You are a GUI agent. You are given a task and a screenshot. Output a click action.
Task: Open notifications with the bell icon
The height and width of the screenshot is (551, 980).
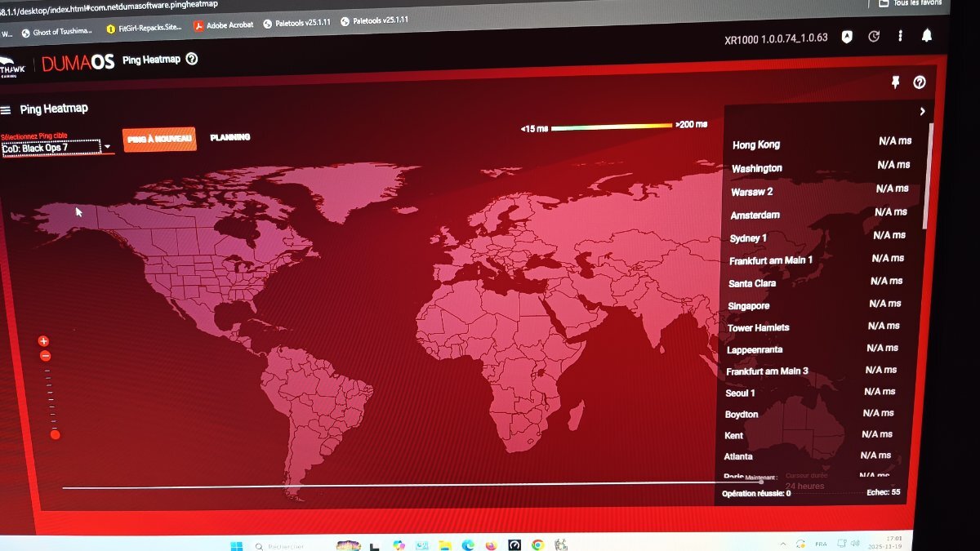point(927,36)
